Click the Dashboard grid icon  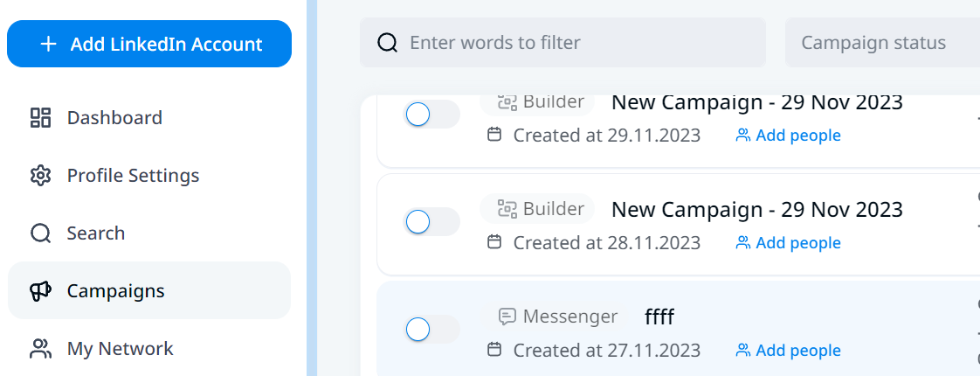click(40, 118)
